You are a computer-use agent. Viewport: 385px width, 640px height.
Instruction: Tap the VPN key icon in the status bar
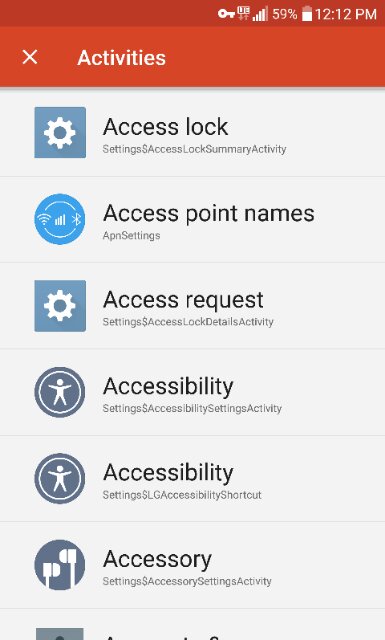226,14
